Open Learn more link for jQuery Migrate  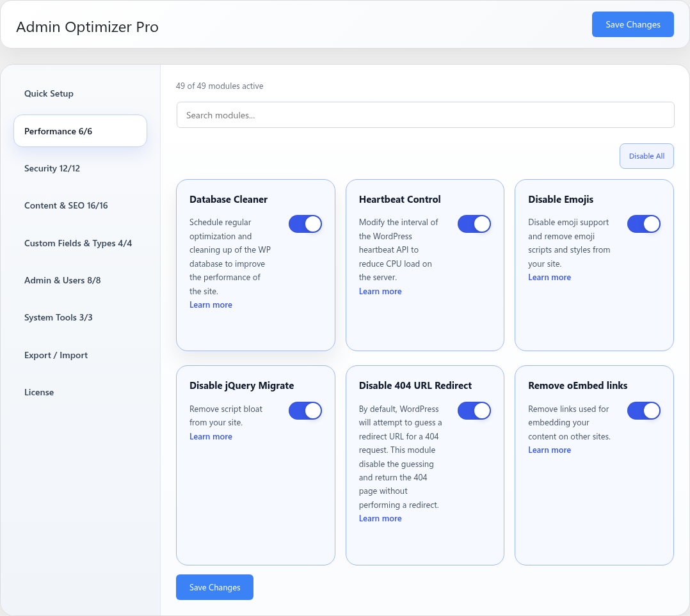tap(211, 436)
